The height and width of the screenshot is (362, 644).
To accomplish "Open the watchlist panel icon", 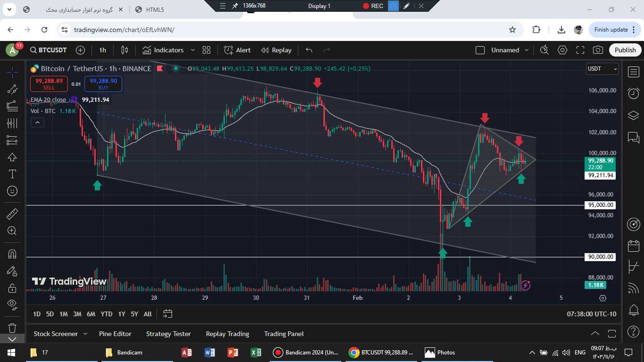I will click(x=634, y=72).
